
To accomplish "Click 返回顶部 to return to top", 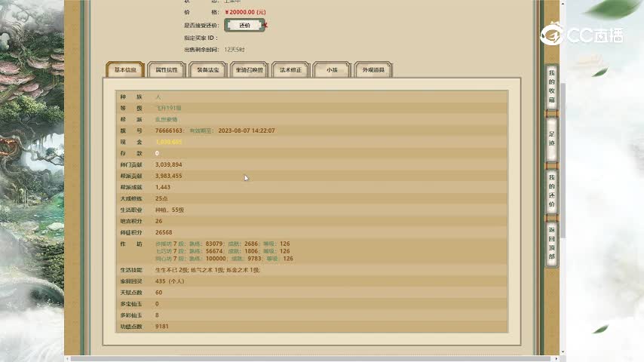I will (x=551, y=243).
